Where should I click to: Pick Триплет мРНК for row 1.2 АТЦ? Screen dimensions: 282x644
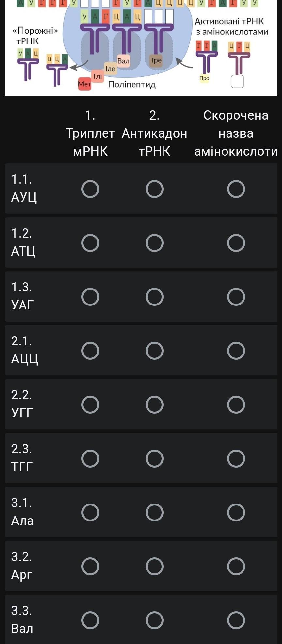[x=90, y=243]
